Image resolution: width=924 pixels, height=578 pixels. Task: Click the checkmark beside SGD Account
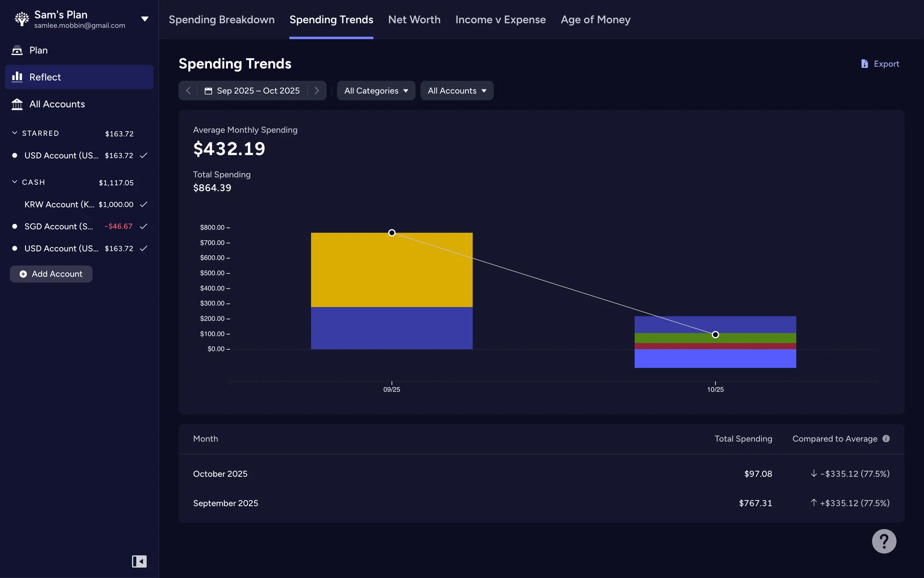[x=143, y=226]
